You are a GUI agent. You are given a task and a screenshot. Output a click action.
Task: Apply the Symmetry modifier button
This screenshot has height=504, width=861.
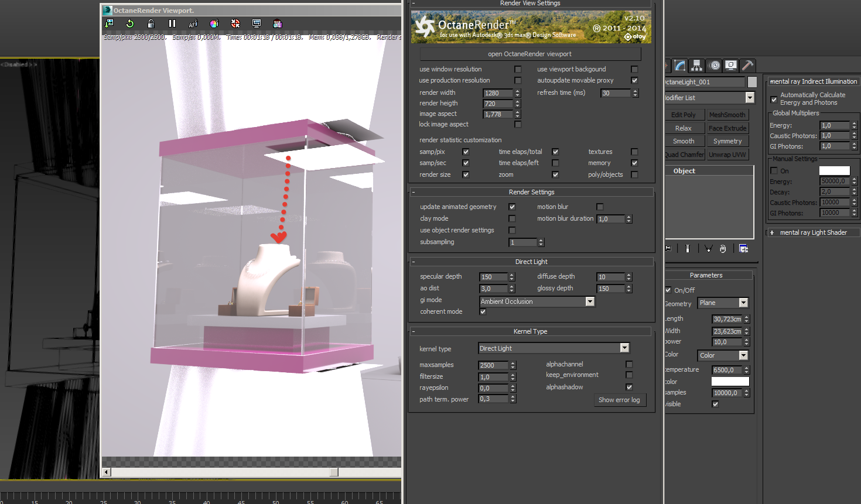click(727, 141)
